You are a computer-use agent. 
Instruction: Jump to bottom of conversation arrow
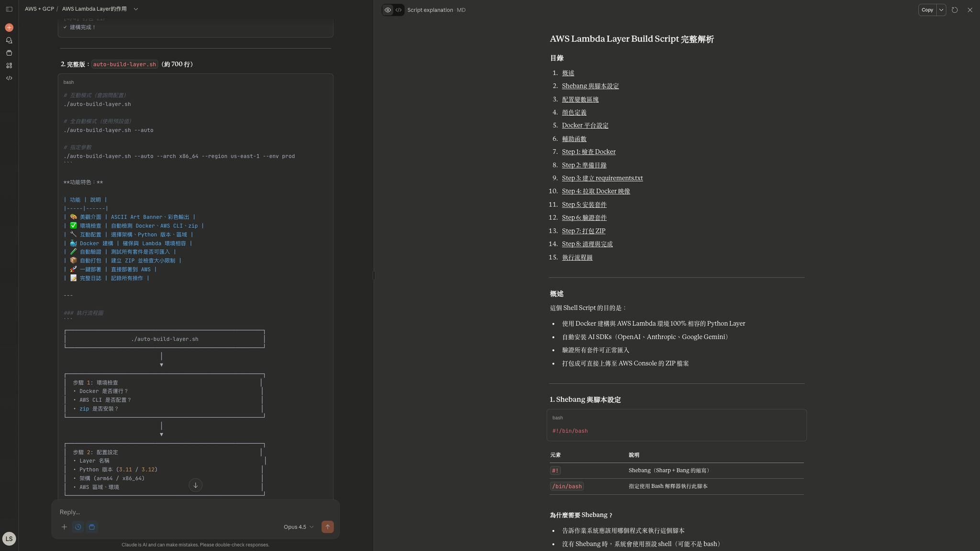(195, 485)
